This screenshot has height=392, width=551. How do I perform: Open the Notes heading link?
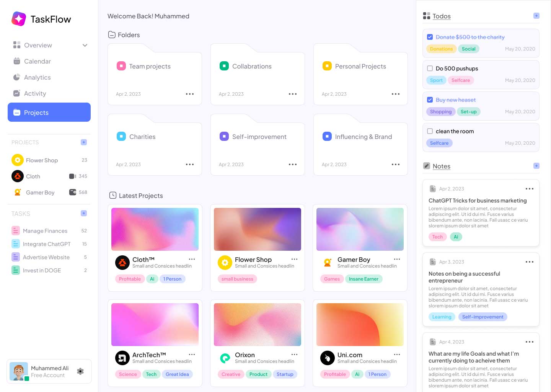click(x=442, y=166)
